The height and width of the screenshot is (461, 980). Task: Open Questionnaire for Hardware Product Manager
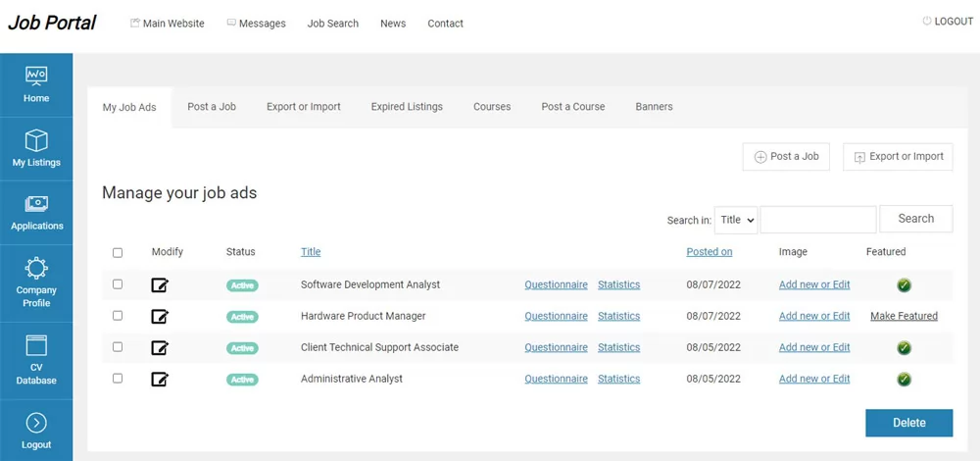557,316
